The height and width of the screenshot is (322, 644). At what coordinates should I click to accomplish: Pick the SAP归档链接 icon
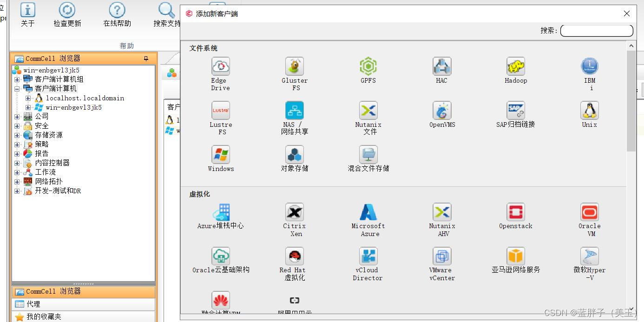tap(516, 111)
